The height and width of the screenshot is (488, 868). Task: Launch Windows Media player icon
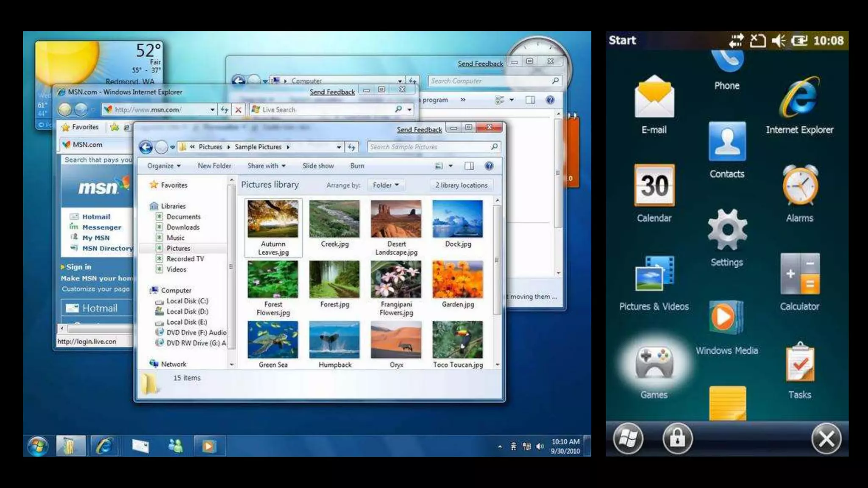click(x=726, y=318)
